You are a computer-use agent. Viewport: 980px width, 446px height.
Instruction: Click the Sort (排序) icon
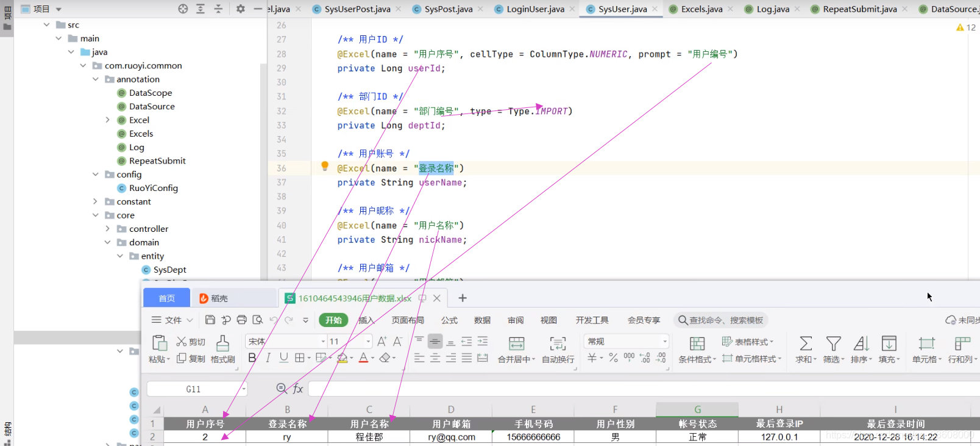pyautogui.click(x=861, y=343)
